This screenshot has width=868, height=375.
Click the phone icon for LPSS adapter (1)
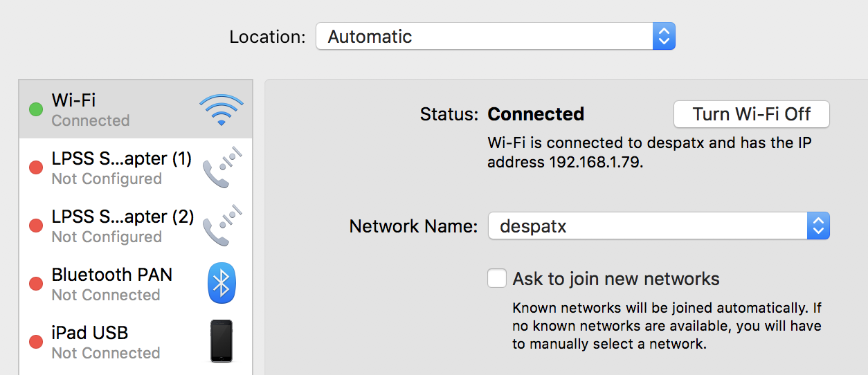[222, 167]
